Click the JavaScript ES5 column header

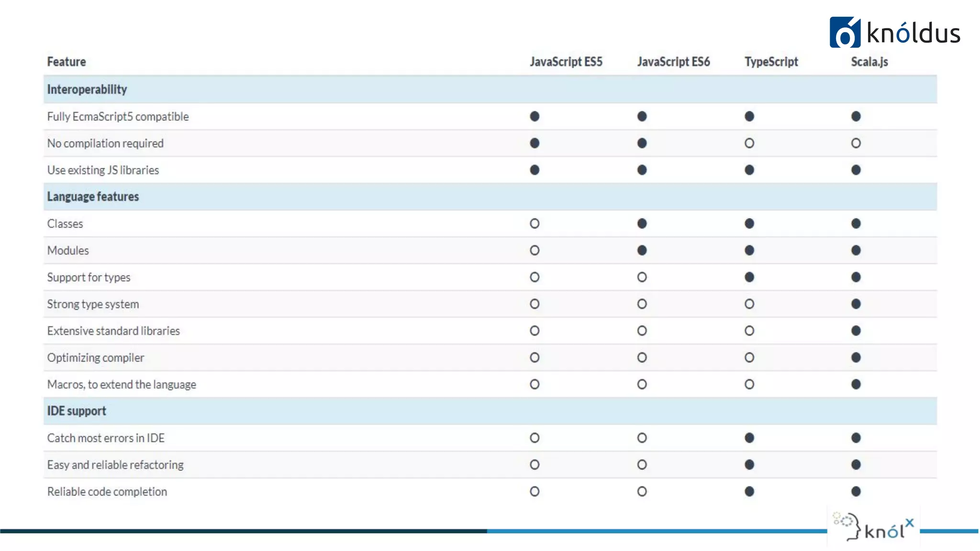(x=566, y=62)
